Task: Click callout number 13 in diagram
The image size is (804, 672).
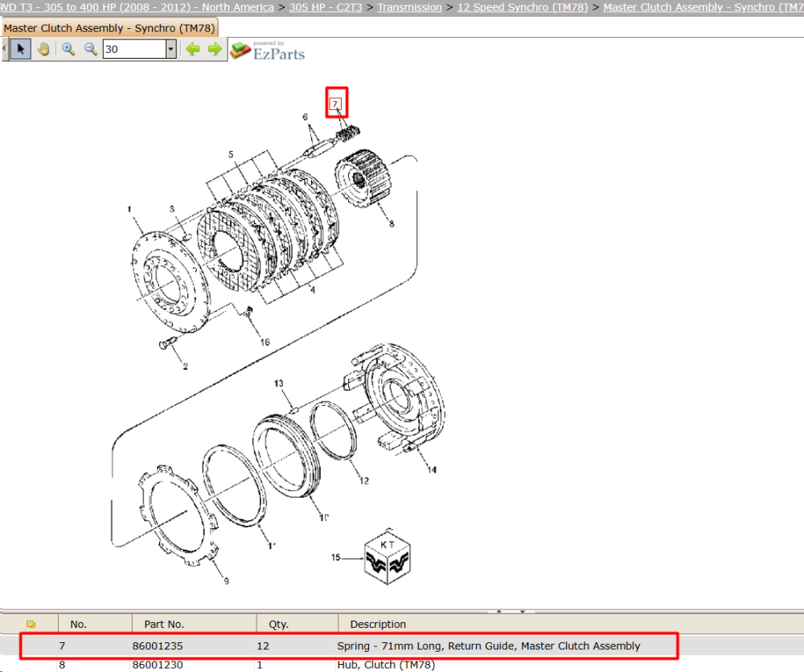Action: coord(278,383)
